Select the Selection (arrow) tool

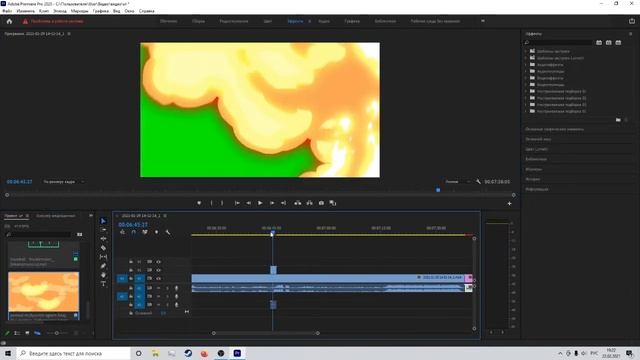pos(103,221)
